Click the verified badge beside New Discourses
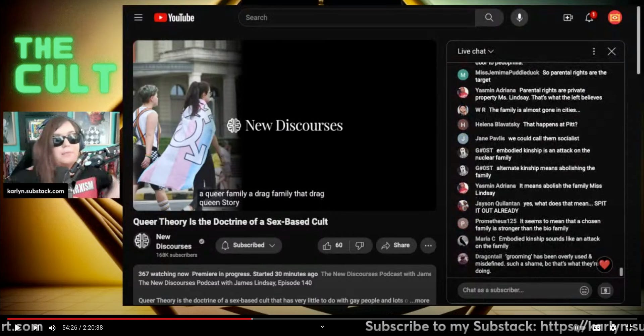Image resolution: width=644 pixels, height=336 pixels. [202, 241]
